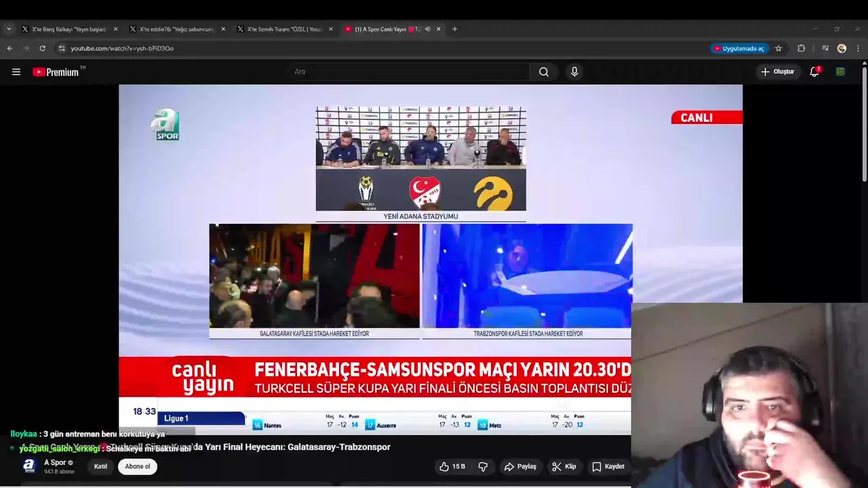
Task: Reload the YouTube page
Action: point(42,48)
